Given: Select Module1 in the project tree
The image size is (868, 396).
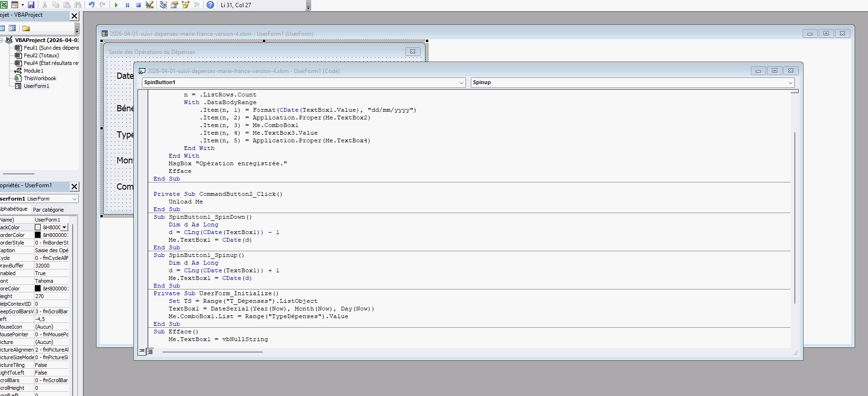Looking at the screenshot, I should 33,71.
